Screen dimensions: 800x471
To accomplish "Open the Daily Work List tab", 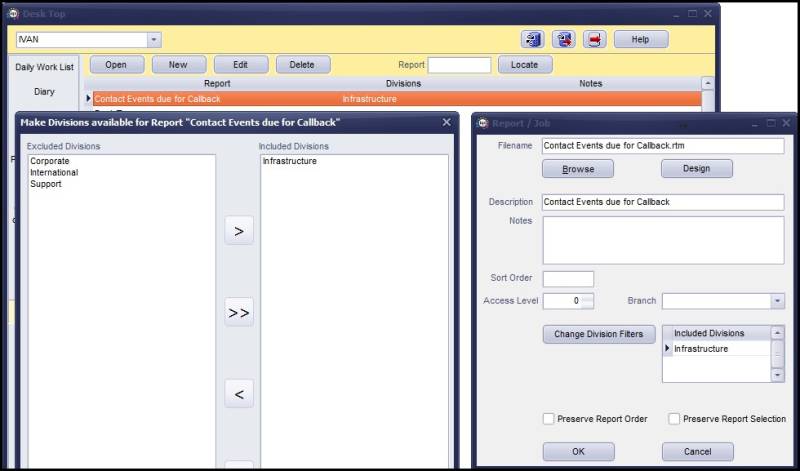I will 44,67.
